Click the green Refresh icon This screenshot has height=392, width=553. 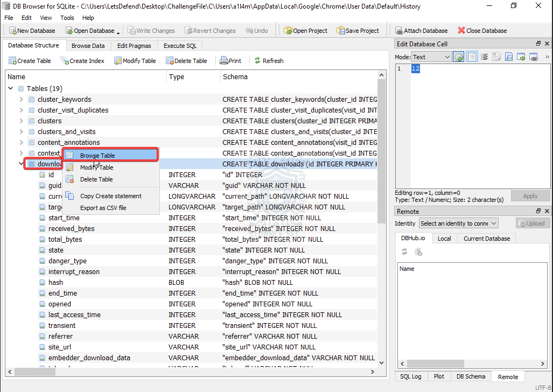tap(257, 61)
